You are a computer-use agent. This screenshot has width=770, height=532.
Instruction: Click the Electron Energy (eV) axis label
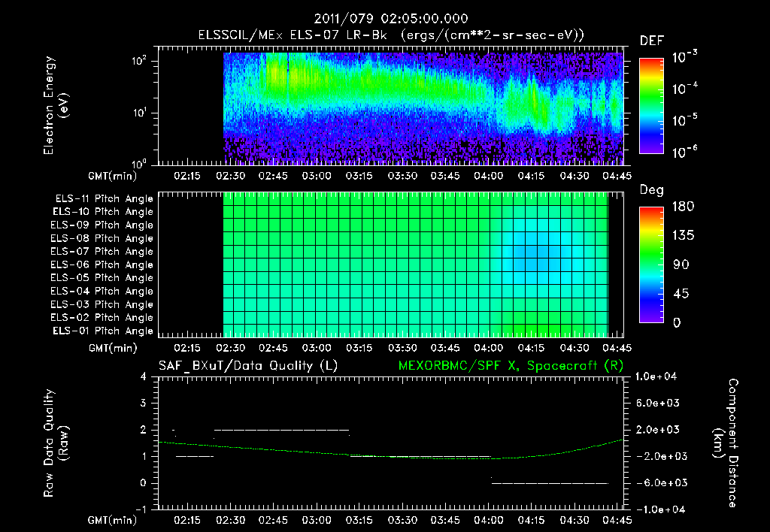pyautogui.click(x=56, y=105)
